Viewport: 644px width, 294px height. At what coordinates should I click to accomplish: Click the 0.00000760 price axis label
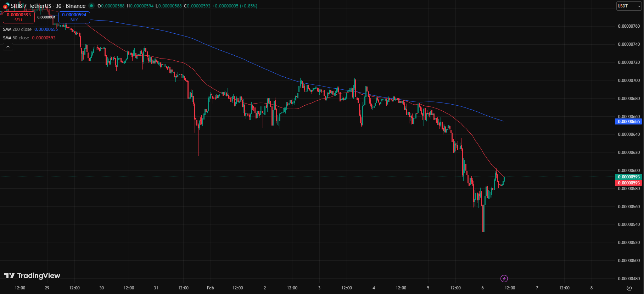629,26
